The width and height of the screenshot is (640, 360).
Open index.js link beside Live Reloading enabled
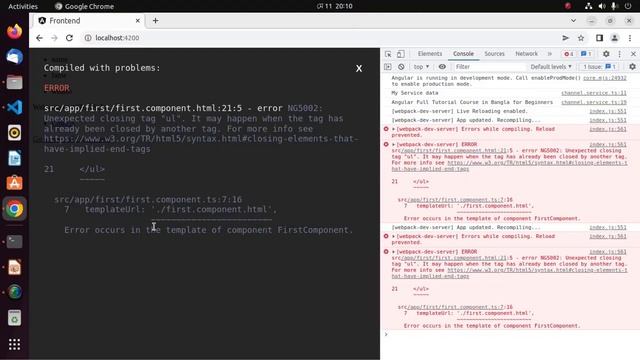(608, 111)
